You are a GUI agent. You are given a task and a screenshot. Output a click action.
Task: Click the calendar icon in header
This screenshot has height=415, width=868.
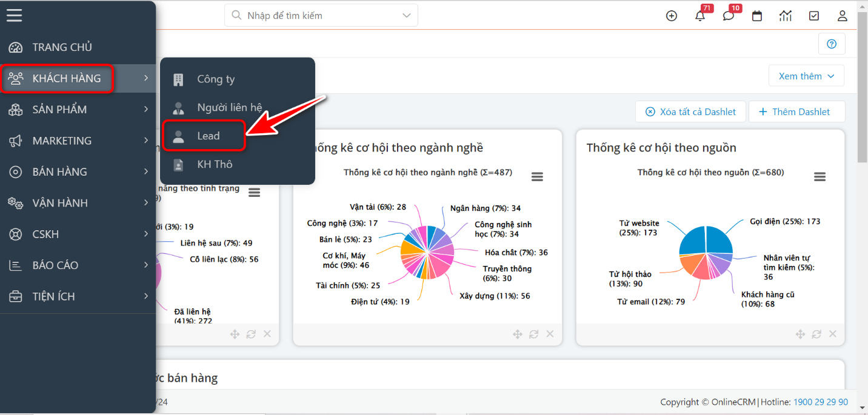point(757,16)
